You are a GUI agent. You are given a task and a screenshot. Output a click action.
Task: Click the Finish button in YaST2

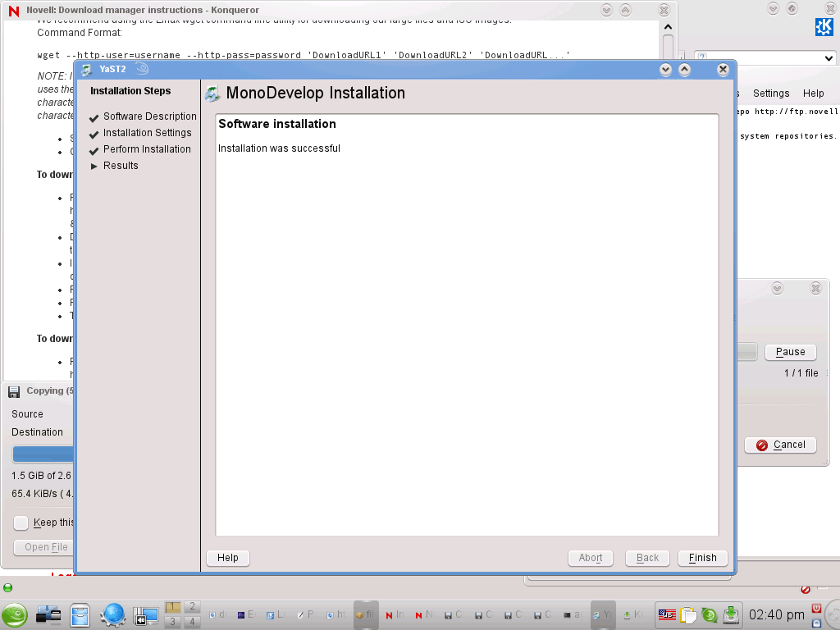pos(702,558)
